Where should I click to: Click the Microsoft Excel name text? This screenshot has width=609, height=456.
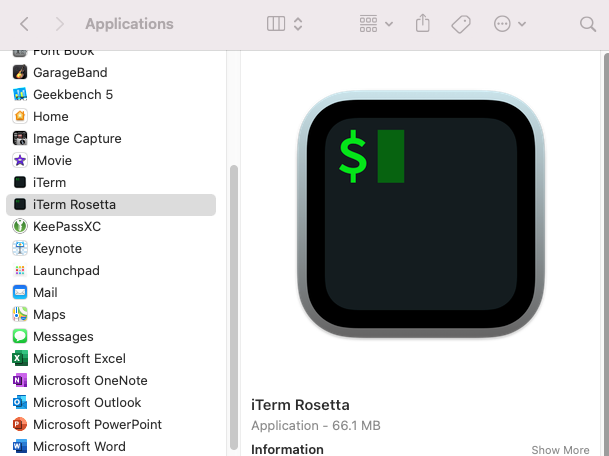[x=79, y=359]
